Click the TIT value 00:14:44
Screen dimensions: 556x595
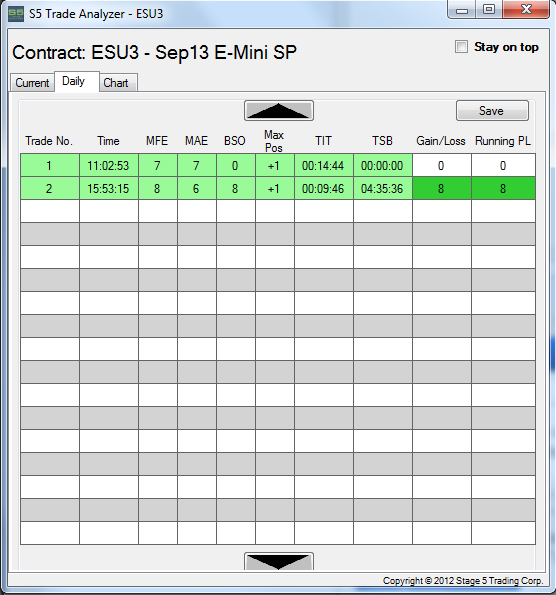(323, 165)
